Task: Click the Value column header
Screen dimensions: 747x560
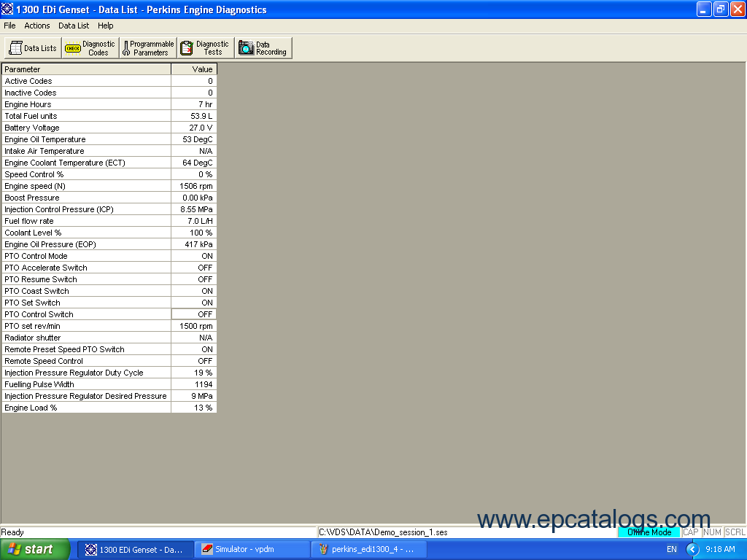Action: [194, 69]
